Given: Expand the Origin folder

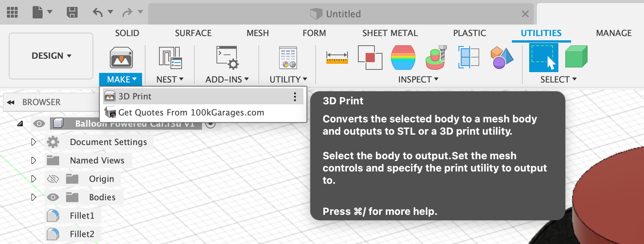Looking at the screenshot, I should click(x=34, y=179).
